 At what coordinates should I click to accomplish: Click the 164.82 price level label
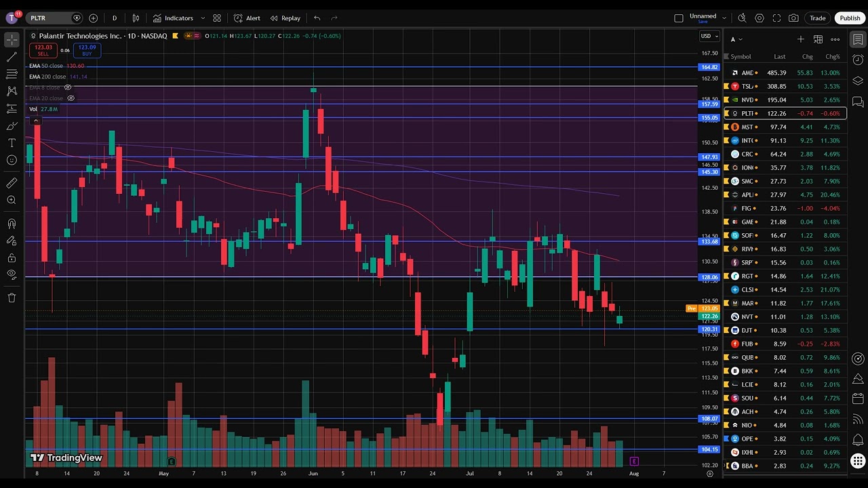(x=709, y=67)
